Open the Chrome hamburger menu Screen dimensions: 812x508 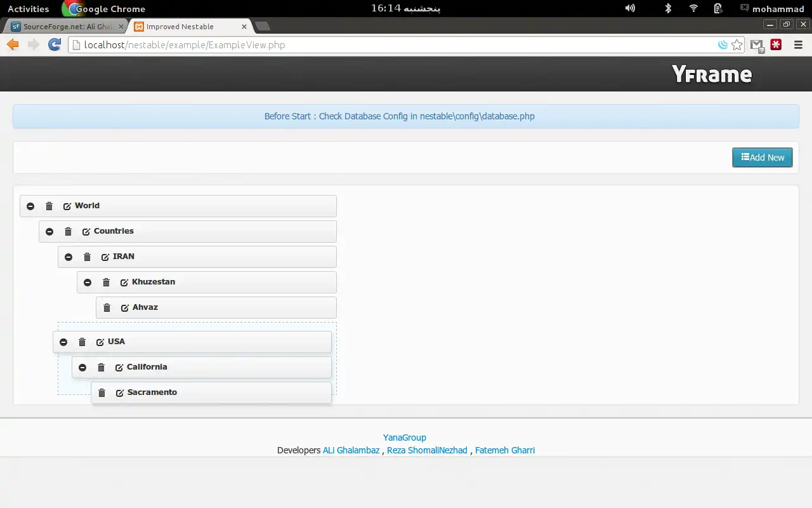tap(798, 45)
